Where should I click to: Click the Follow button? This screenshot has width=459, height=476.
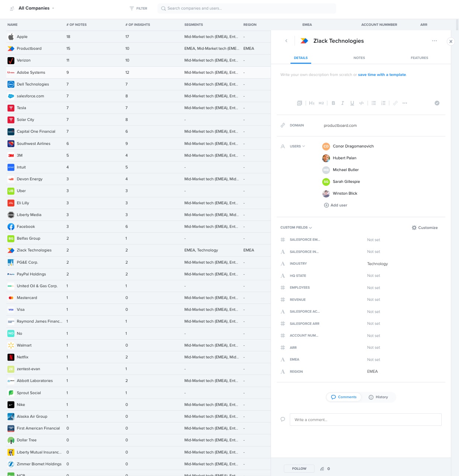coord(299,469)
